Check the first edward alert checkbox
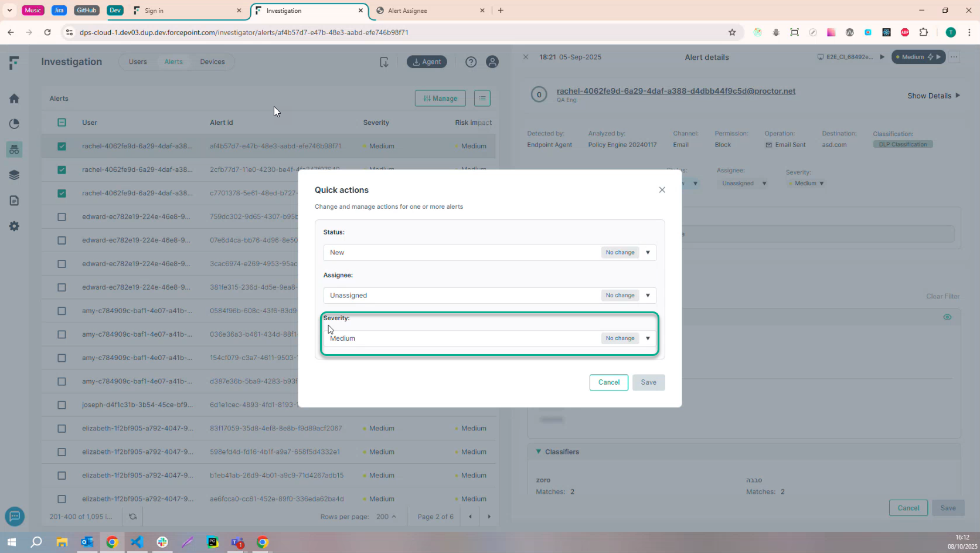Image resolution: width=980 pixels, height=553 pixels. coord(62,217)
